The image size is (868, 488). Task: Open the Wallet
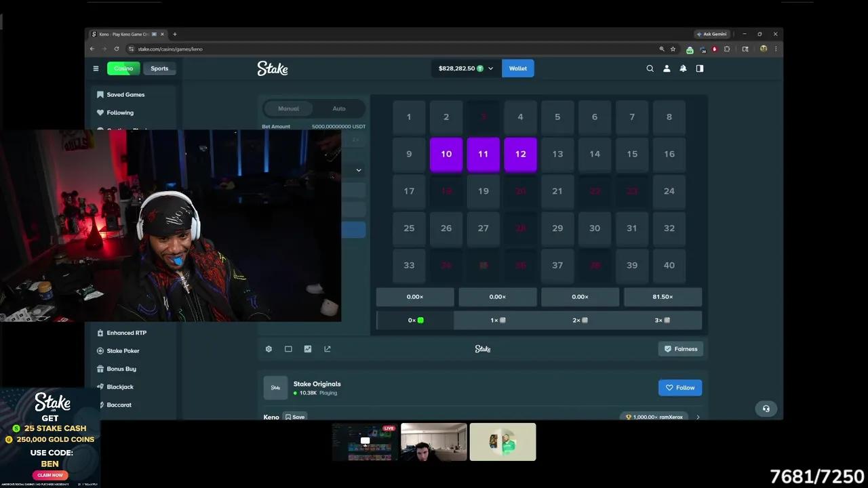coord(518,68)
